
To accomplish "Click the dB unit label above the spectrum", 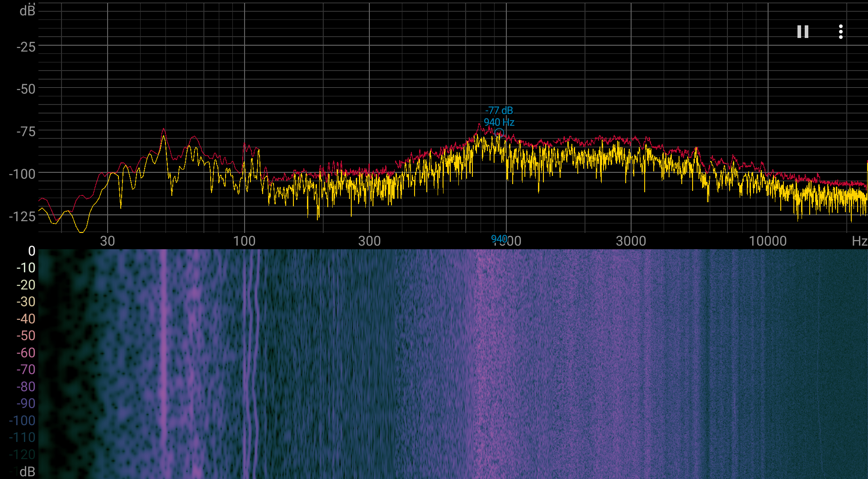I will pos(27,10).
